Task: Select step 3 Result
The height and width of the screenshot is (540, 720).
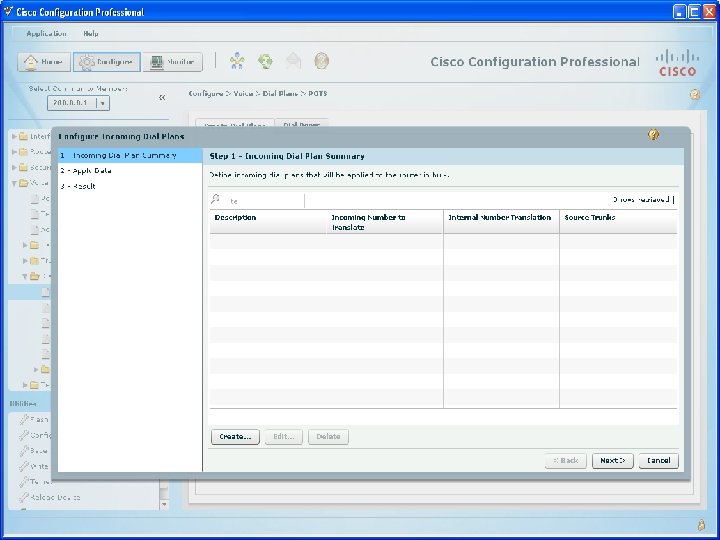Action: pyautogui.click(x=130, y=186)
